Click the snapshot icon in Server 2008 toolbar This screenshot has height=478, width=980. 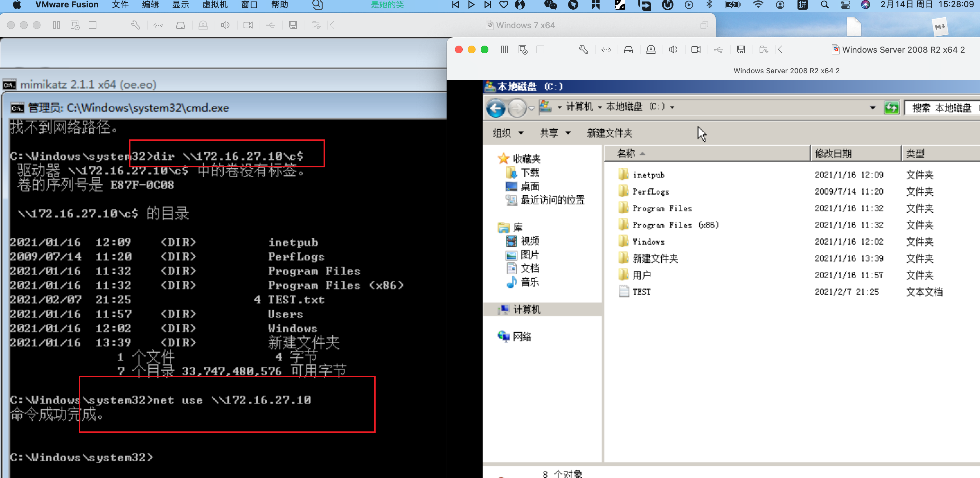pos(523,50)
